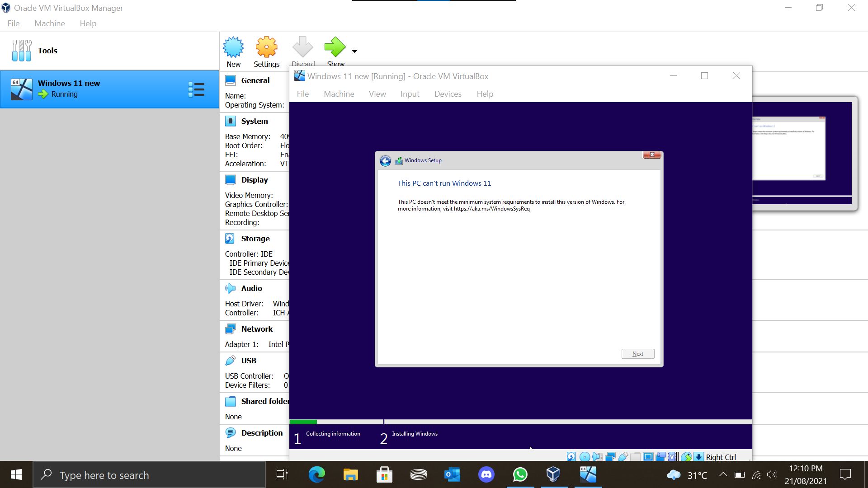The image size is (868, 488).
Task: Open Microsoft Store from the taskbar
Action: click(x=384, y=474)
